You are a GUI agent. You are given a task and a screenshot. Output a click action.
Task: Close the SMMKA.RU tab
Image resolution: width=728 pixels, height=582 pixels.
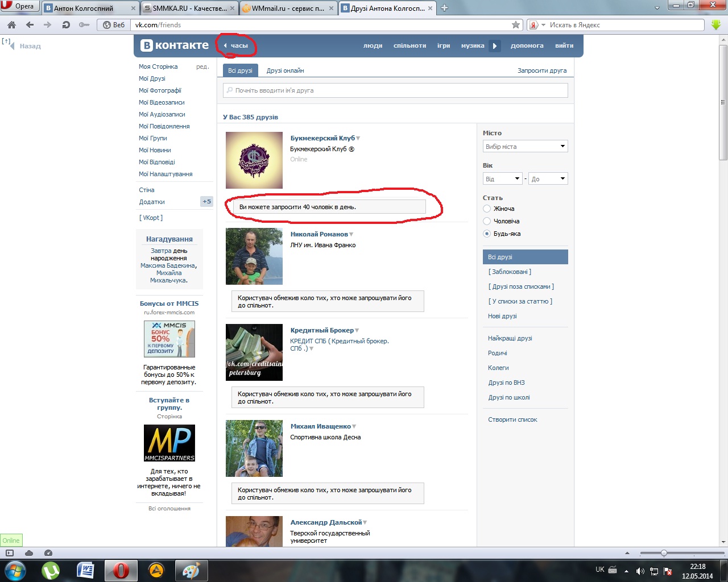233,9
